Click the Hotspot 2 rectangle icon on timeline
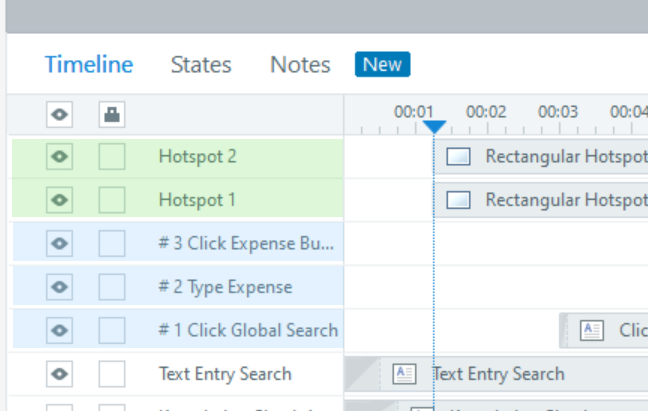The width and height of the screenshot is (648, 411). (x=459, y=157)
